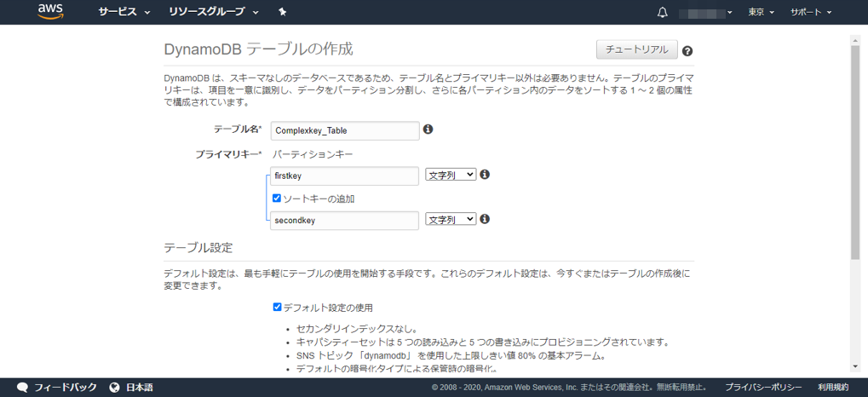
Task: Uncheck デフォルト設定の使用 checkbox
Action: pyautogui.click(x=278, y=307)
